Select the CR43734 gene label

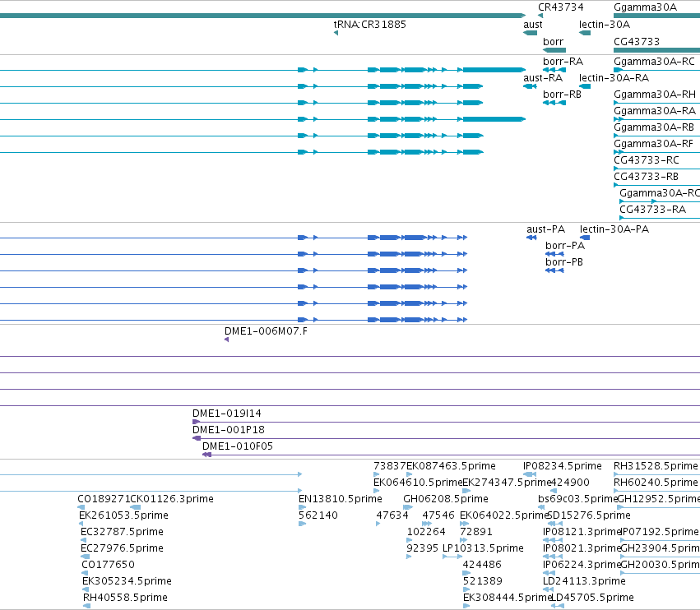pyautogui.click(x=560, y=7)
